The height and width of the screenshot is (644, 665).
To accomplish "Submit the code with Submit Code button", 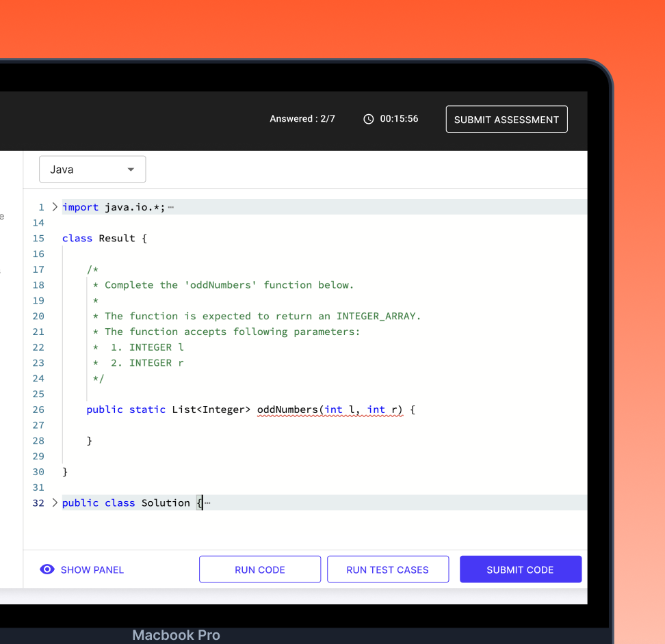I will point(520,569).
